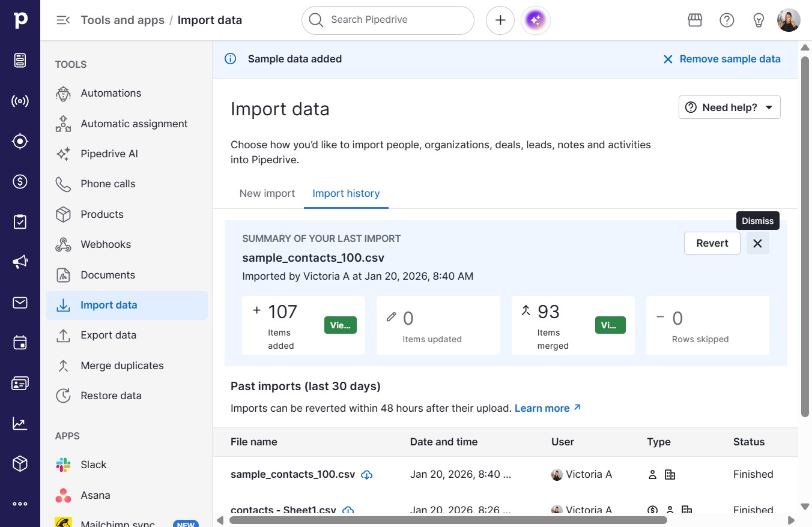Click the File name column header
Screen dimensions: 812x527
pyautogui.click(x=254, y=442)
